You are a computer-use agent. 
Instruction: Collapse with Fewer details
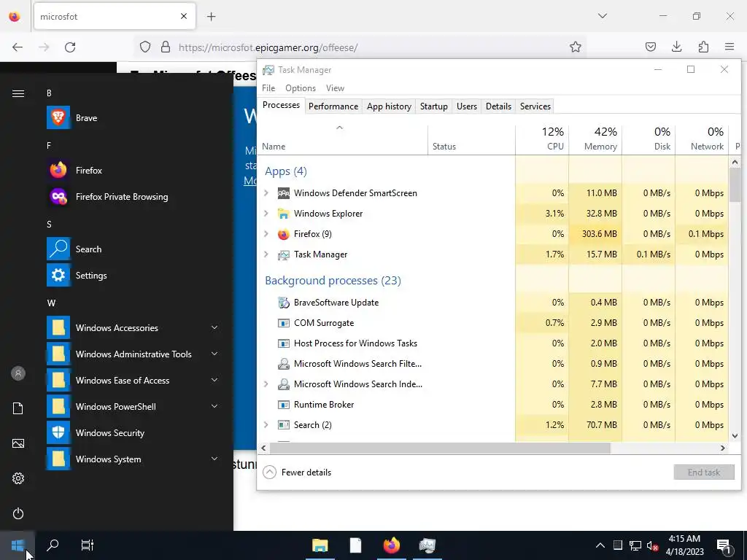point(298,472)
